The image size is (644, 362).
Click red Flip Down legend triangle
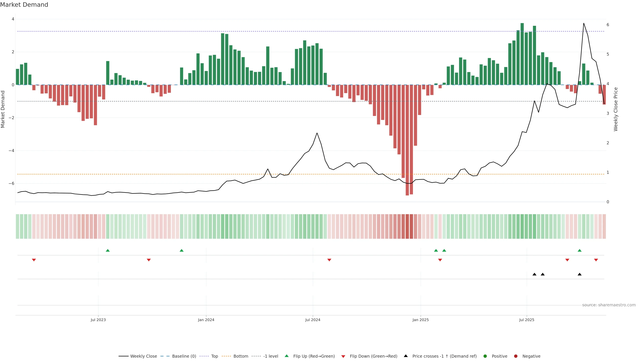click(343, 356)
